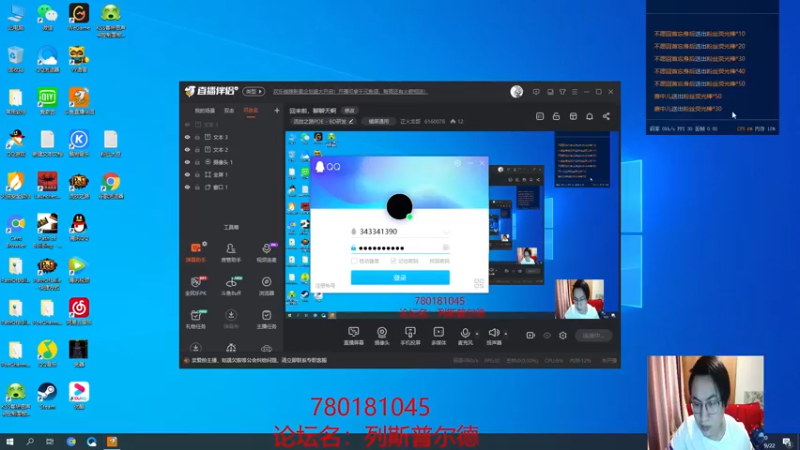Toggle preview eye icon in bottom toolbar
The height and width of the screenshot is (450, 800).
(547, 335)
